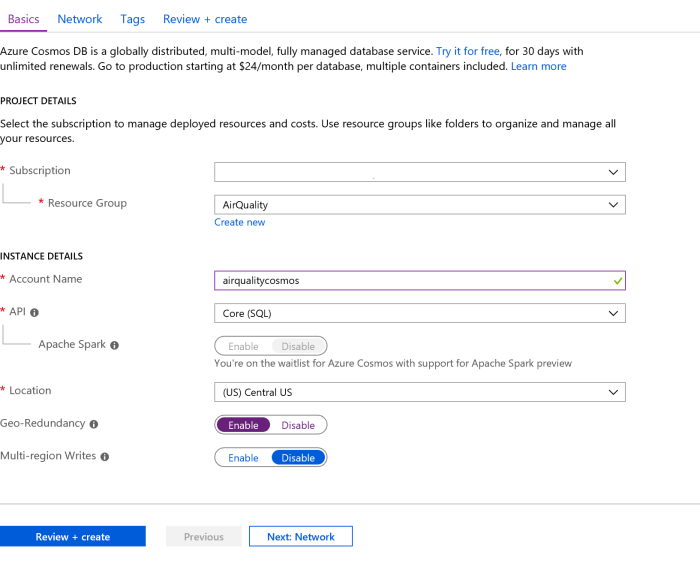Screen dimensions: 700x564
Task: Click the Next: Network button
Action: tap(300, 536)
